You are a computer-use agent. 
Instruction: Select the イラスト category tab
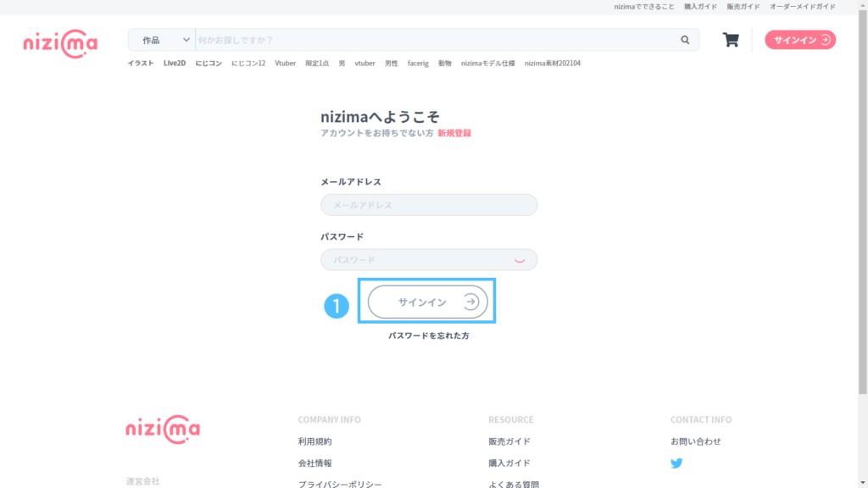tap(142, 63)
